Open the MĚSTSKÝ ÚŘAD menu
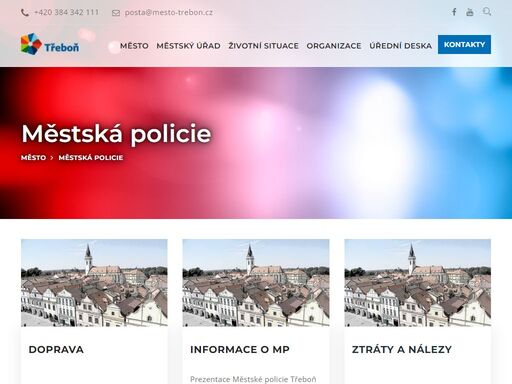The image size is (512, 384). [x=188, y=46]
